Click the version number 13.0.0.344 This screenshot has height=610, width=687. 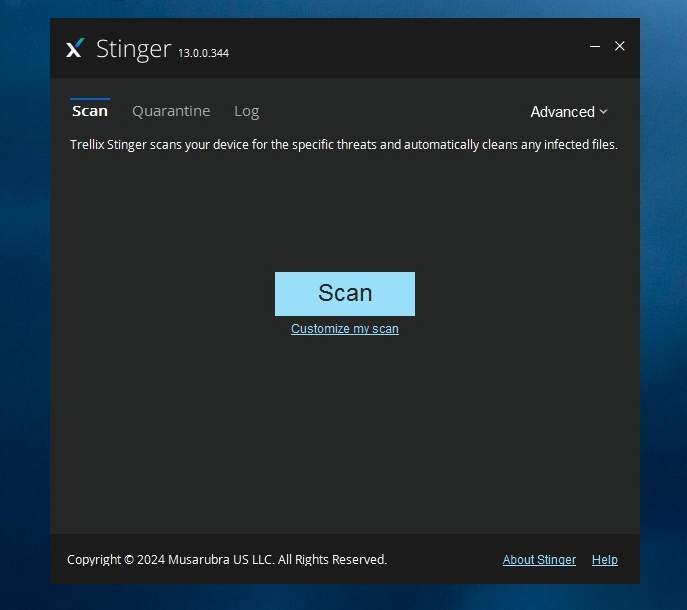[x=203, y=53]
